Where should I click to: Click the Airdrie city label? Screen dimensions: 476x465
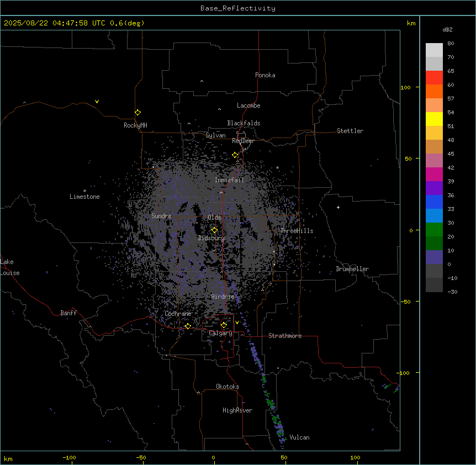(223, 297)
